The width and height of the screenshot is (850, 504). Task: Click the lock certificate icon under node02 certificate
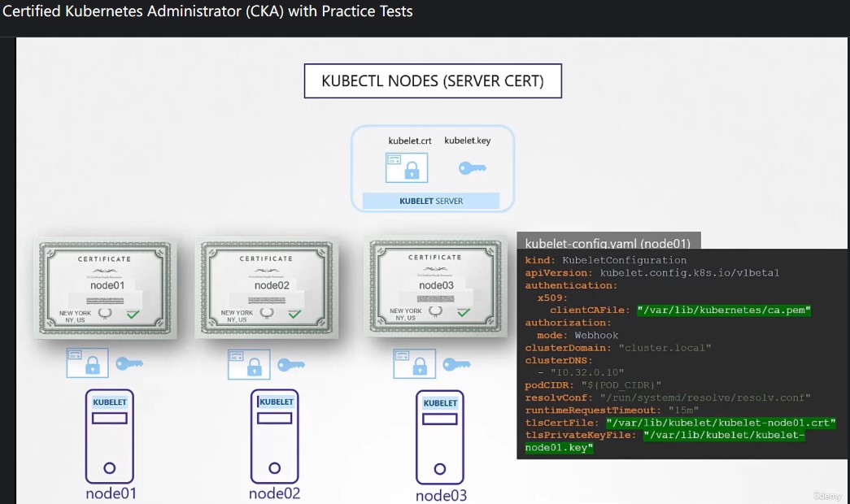click(249, 364)
